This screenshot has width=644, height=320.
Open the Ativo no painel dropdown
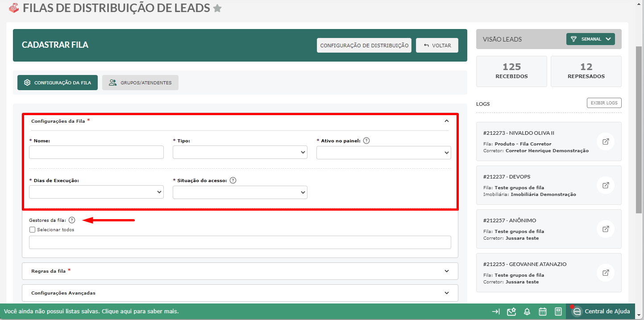coord(384,152)
